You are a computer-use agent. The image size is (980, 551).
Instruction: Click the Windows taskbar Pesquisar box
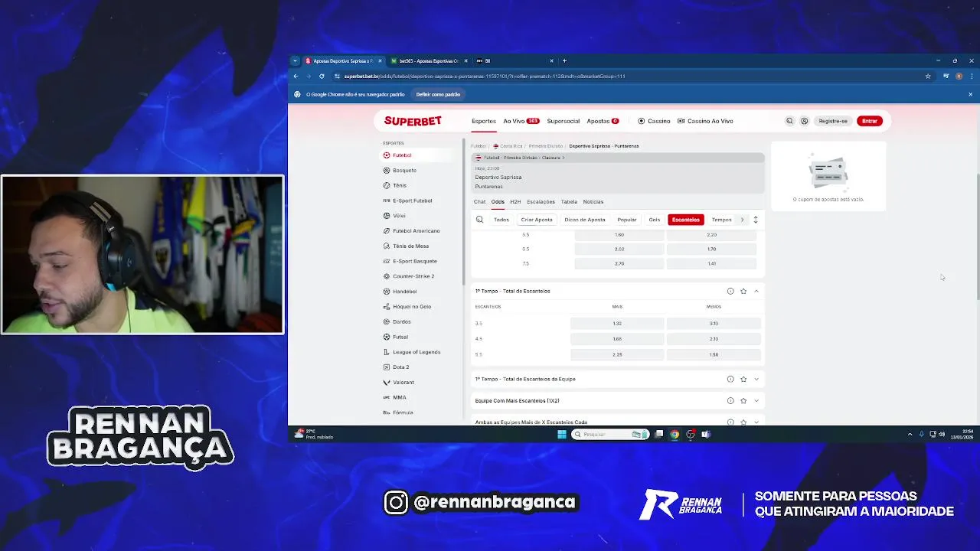[610, 434]
